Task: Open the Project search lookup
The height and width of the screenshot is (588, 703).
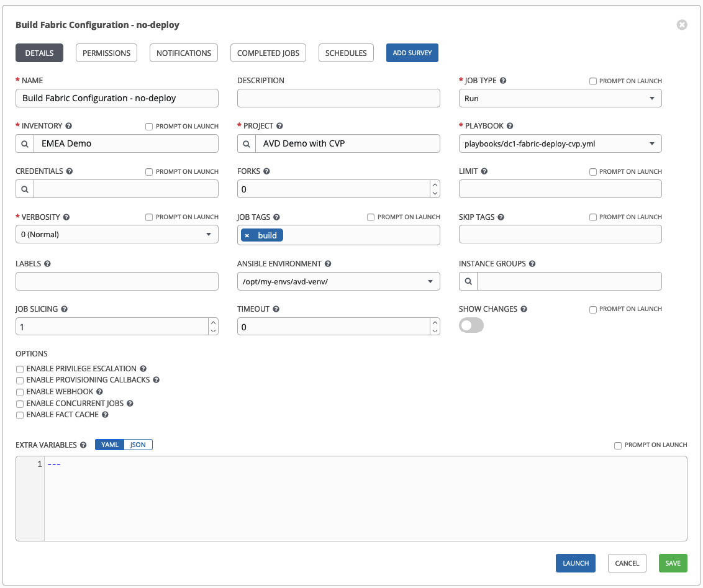Action: pyautogui.click(x=247, y=143)
